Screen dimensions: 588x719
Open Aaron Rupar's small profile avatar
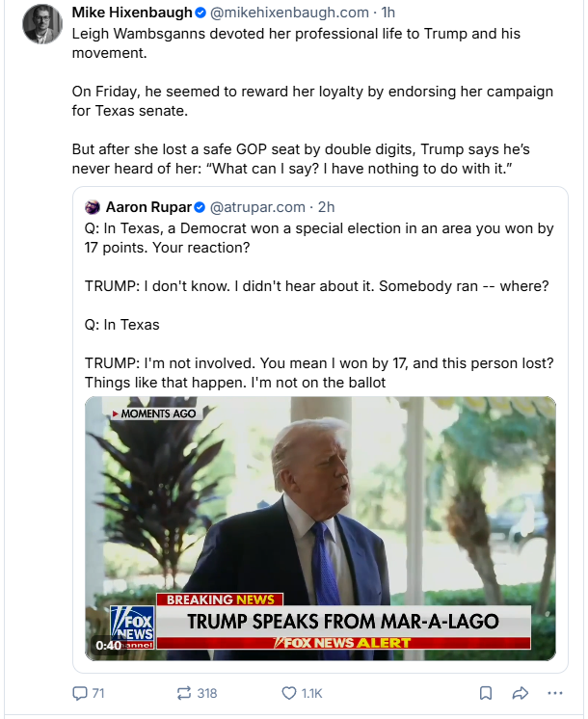pos(93,207)
